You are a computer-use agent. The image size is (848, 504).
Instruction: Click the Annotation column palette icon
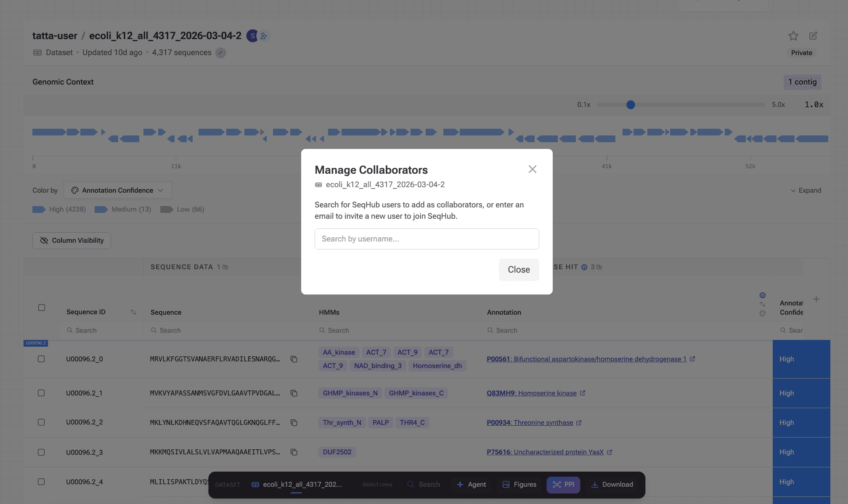[x=762, y=313]
